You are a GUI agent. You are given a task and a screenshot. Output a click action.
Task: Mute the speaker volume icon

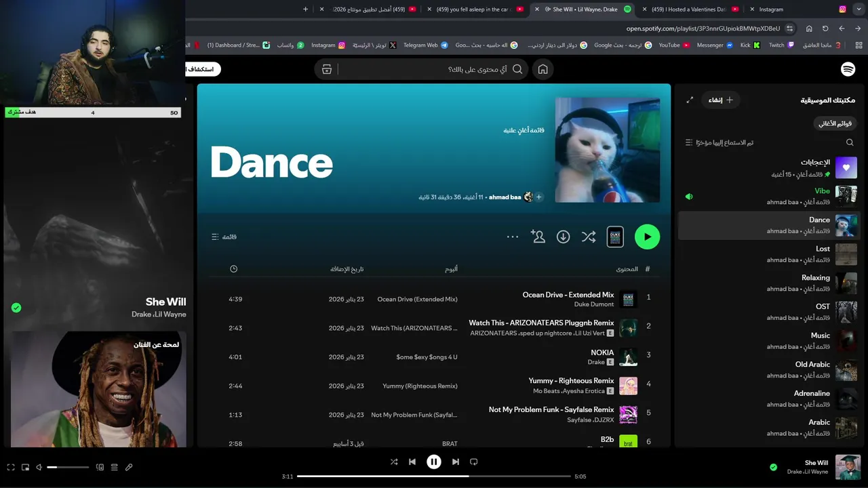39,467
